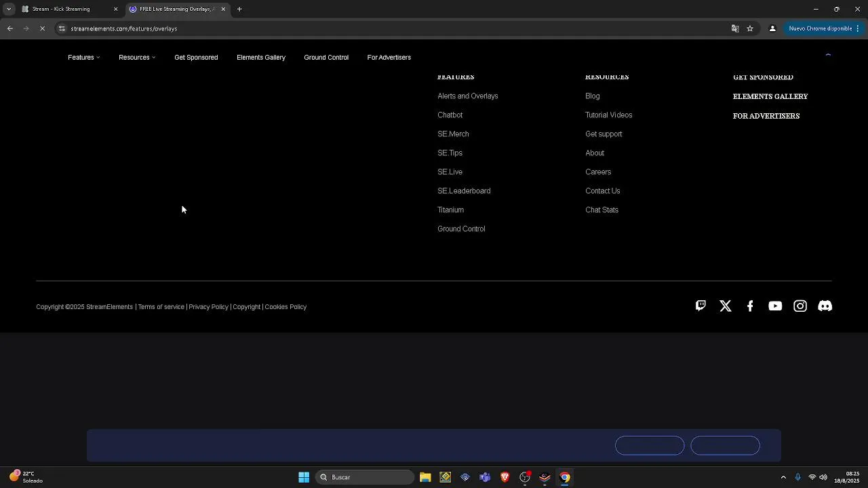This screenshot has height=488, width=868.
Task: View site information icon in address bar
Action: (x=62, y=28)
